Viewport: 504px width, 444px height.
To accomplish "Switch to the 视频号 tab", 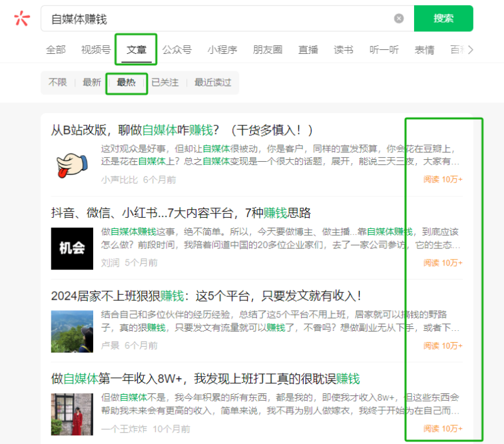I will (x=96, y=50).
